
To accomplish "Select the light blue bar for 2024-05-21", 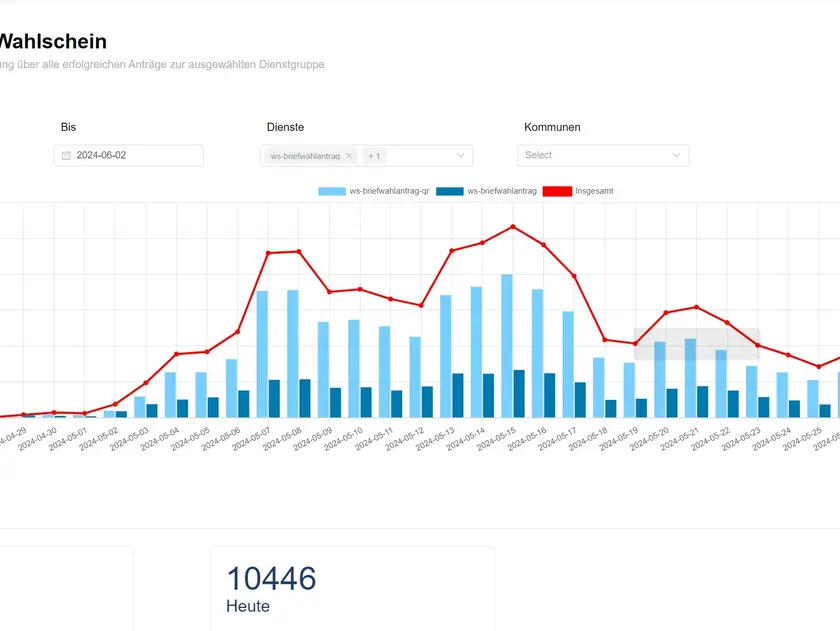I will pyautogui.click(x=690, y=377).
